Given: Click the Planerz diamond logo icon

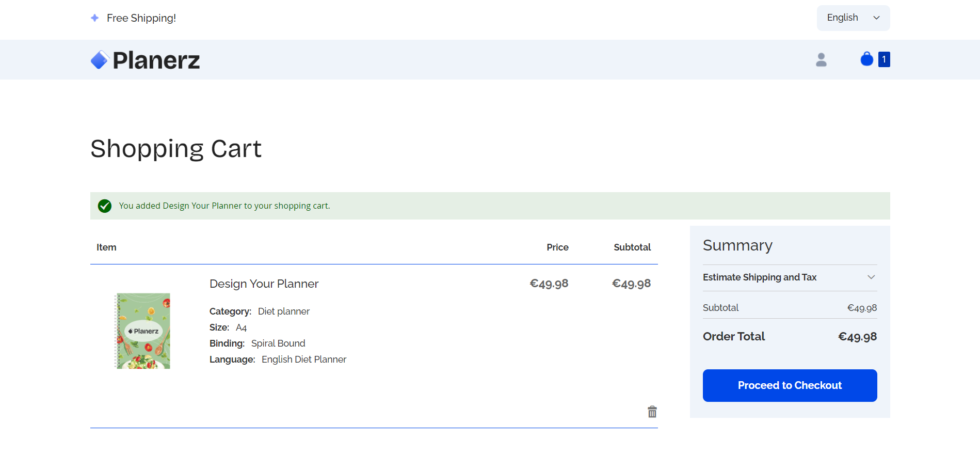Looking at the screenshot, I should [x=100, y=60].
